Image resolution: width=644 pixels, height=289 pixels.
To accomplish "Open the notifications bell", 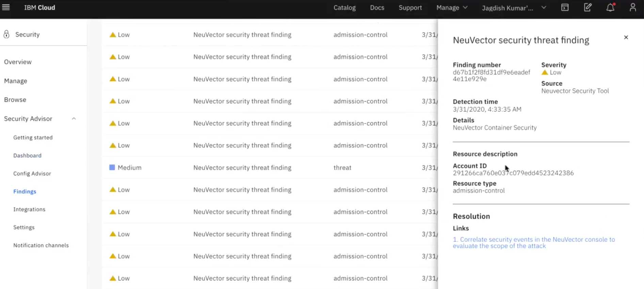I will [x=610, y=7].
